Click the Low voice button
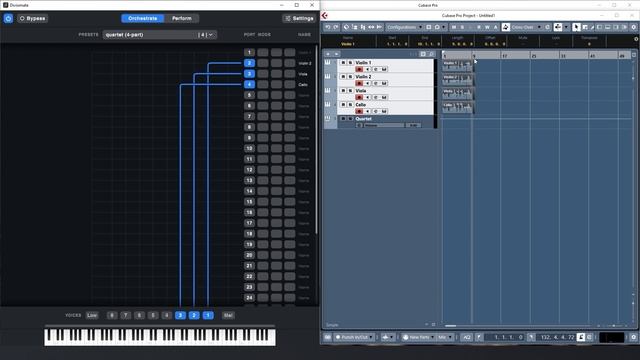Image resolution: width=640 pixels, height=360 pixels. [92, 315]
